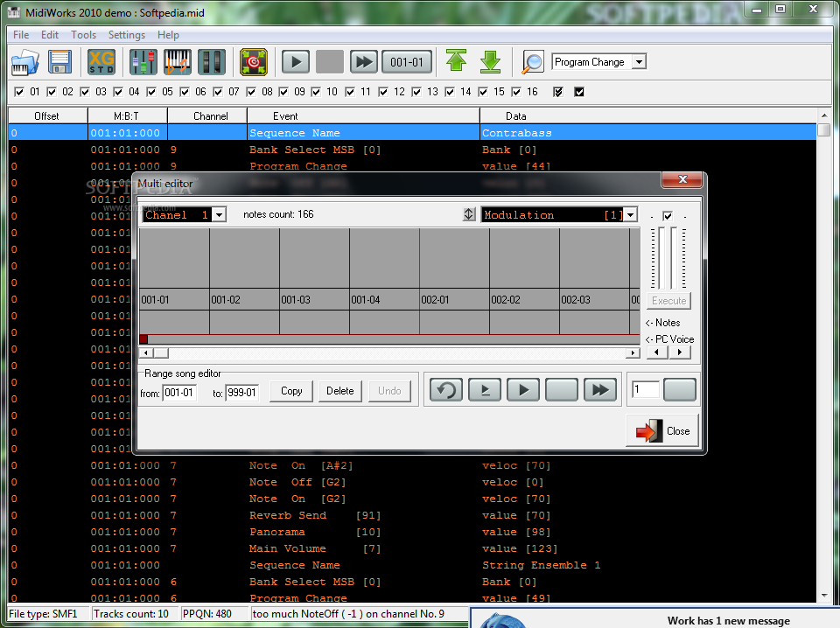Toggle channel 13 checkbox
The width and height of the screenshot is (840, 628).
click(416, 92)
